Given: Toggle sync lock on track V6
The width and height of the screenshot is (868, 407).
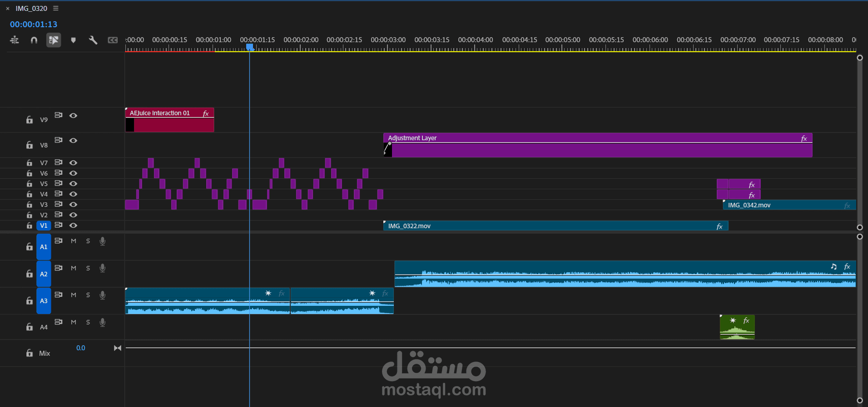Looking at the screenshot, I should pyautogui.click(x=59, y=172).
